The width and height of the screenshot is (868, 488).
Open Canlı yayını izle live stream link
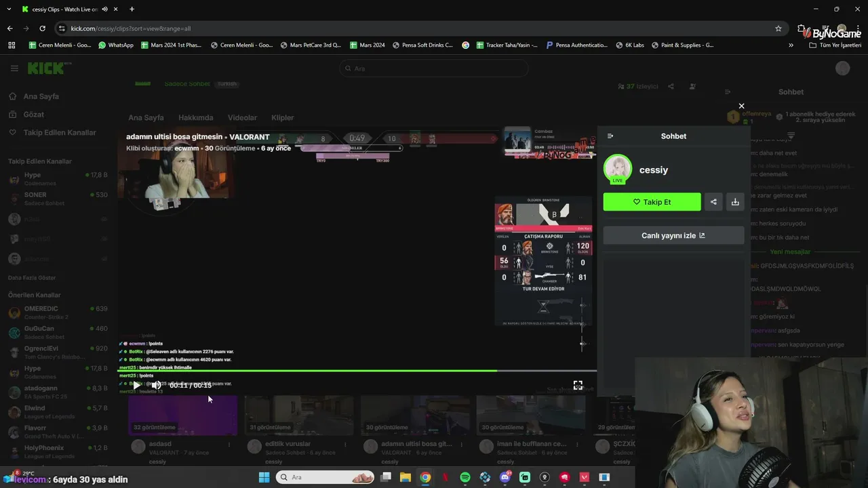(673, 235)
